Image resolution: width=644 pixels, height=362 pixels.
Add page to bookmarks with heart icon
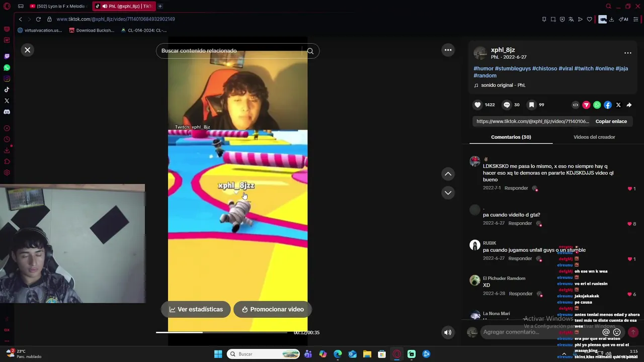(589, 19)
